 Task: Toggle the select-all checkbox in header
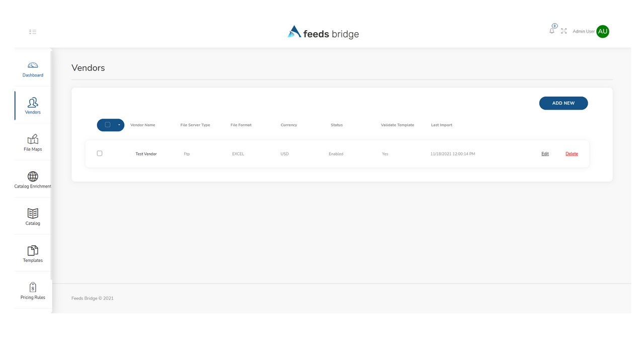click(108, 125)
